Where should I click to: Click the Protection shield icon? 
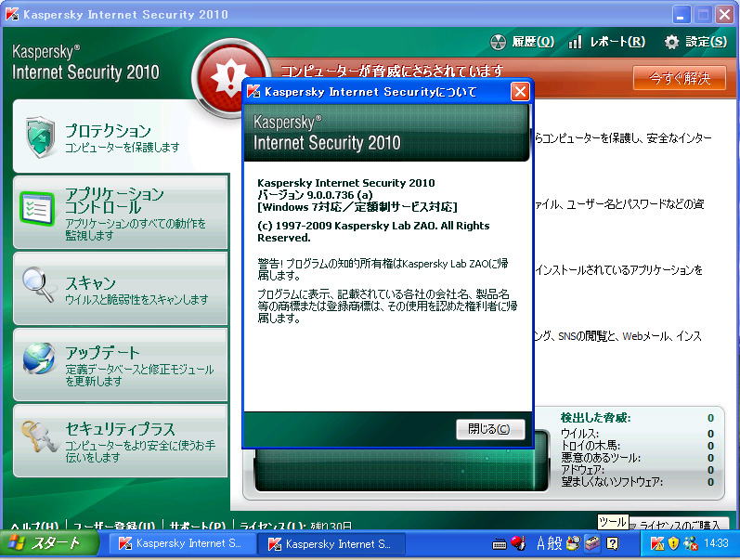click(x=40, y=137)
